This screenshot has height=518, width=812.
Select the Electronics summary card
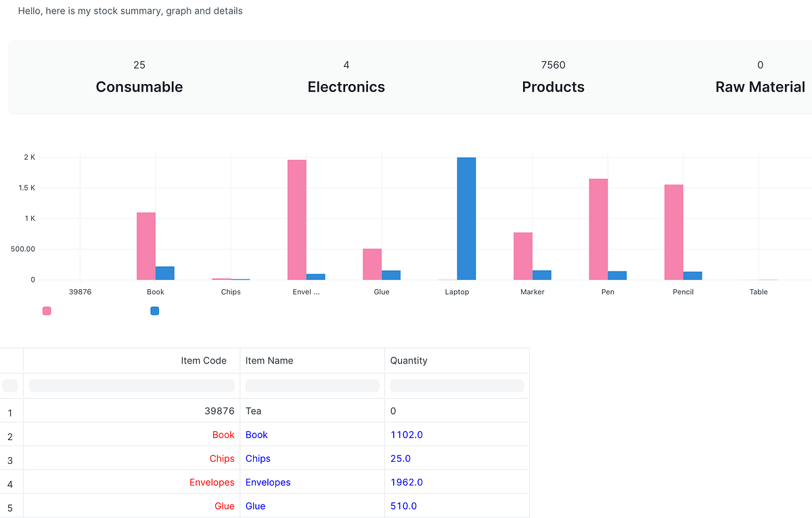point(346,77)
